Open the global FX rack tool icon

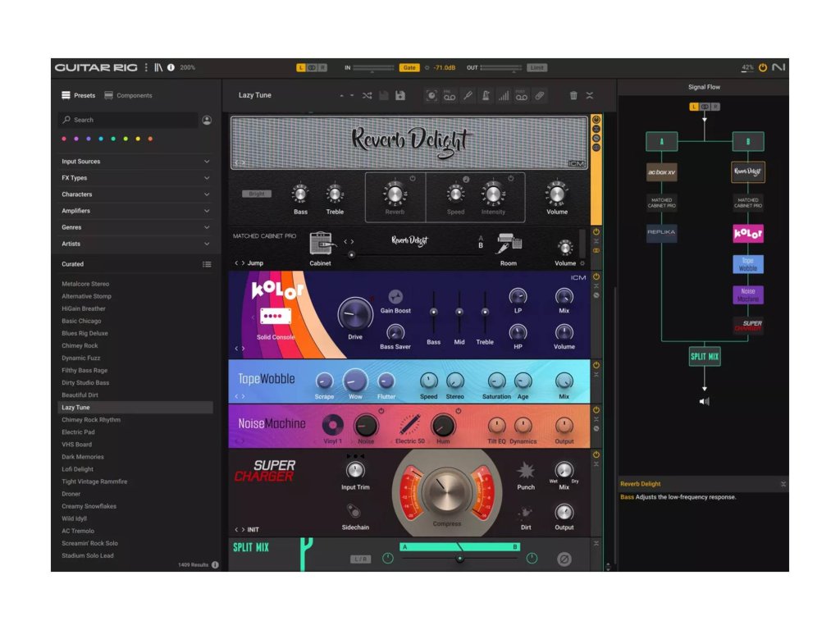point(431,95)
